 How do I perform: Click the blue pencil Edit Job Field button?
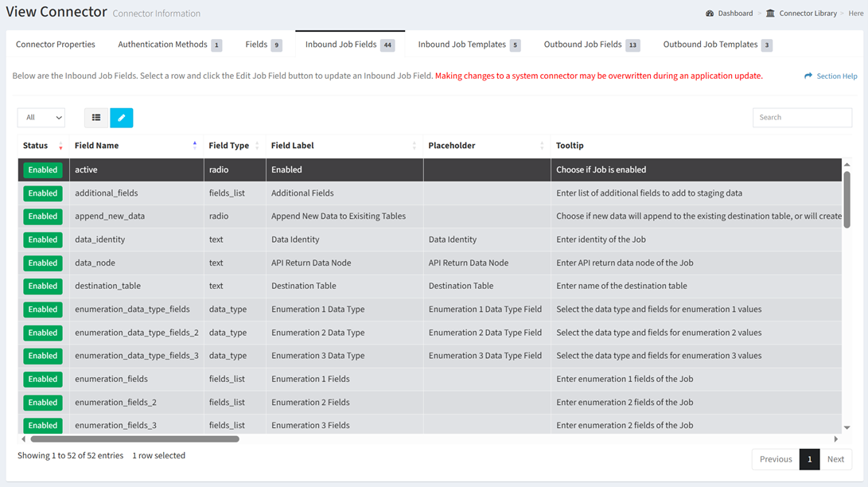pos(122,118)
